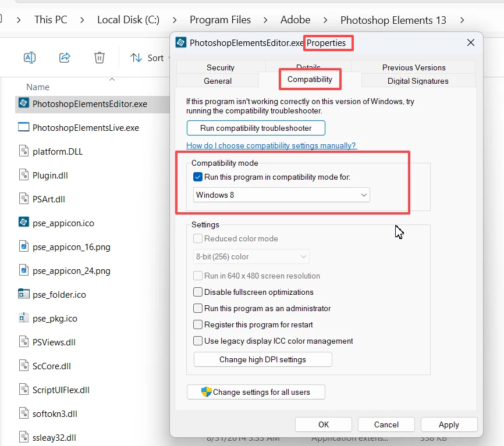This screenshot has height=446, width=504.
Task: Select the Compatibility tab
Action: coord(310,79)
